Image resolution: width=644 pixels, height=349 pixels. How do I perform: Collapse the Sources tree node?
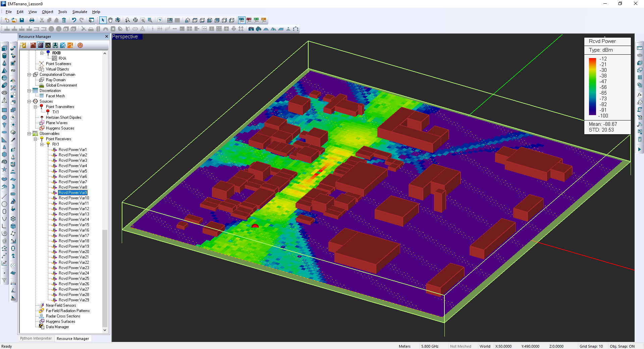pos(29,101)
